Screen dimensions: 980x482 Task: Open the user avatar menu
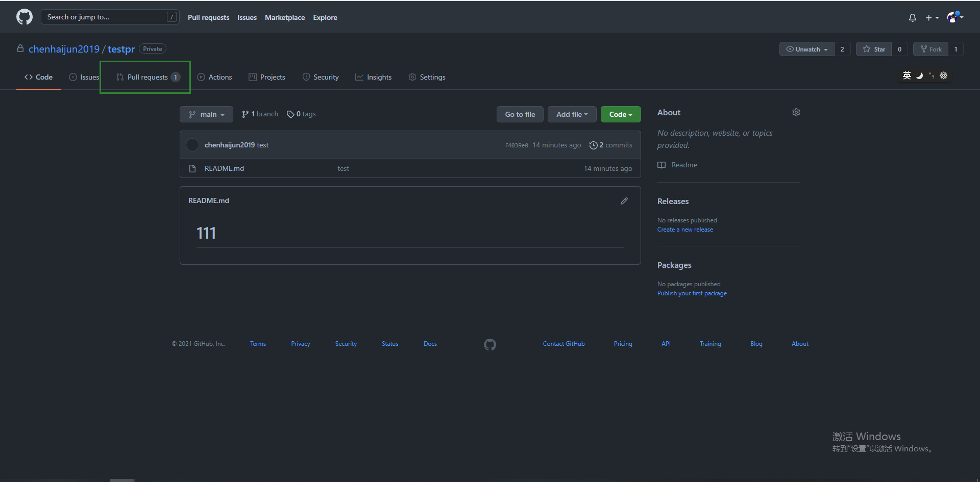pyautogui.click(x=955, y=17)
